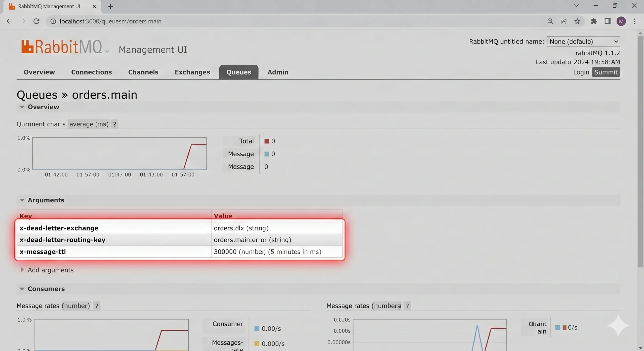The height and width of the screenshot is (351, 644).
Task: Select x-dead-letter-exchange key cell
Action: click(x=114, y=228)
